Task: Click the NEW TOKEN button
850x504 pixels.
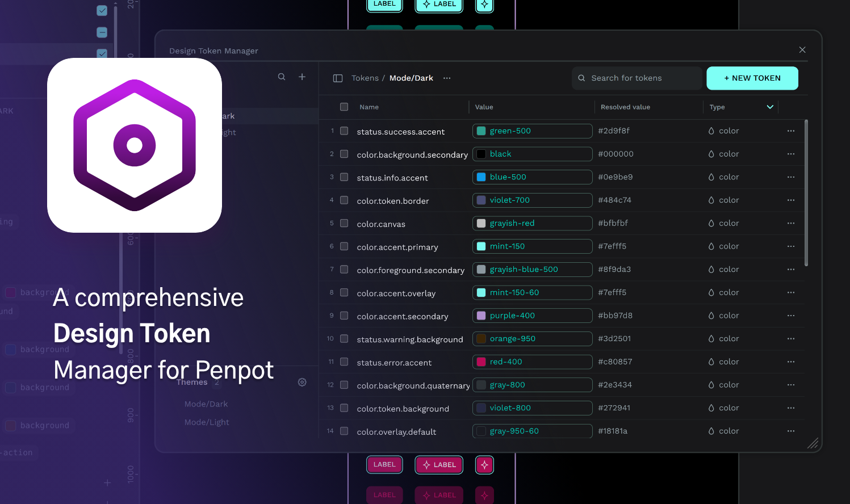Action: 752,78
